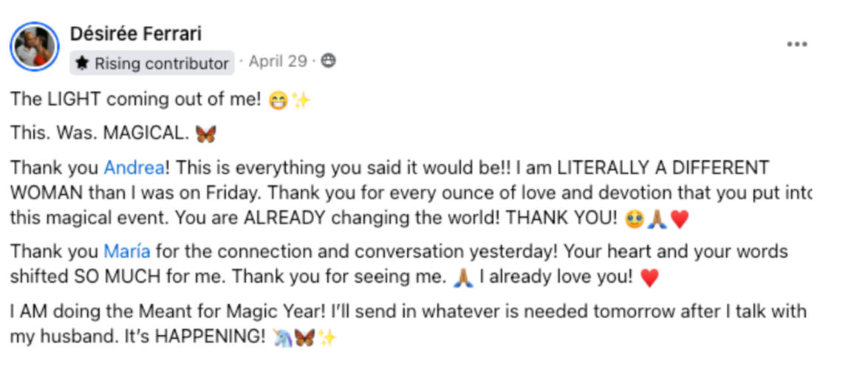
Task: Click sparkles emoji ending the post
Action: (327, 338)
